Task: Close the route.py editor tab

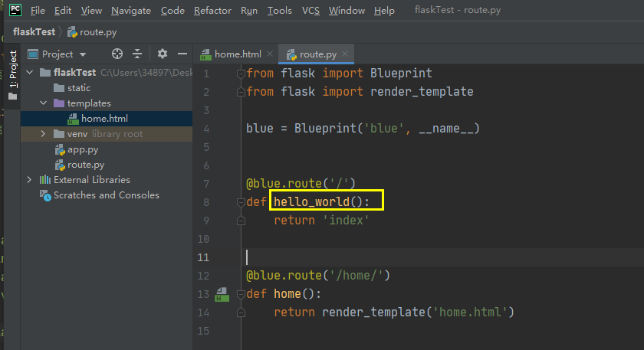Action: [x=345, y=54]
